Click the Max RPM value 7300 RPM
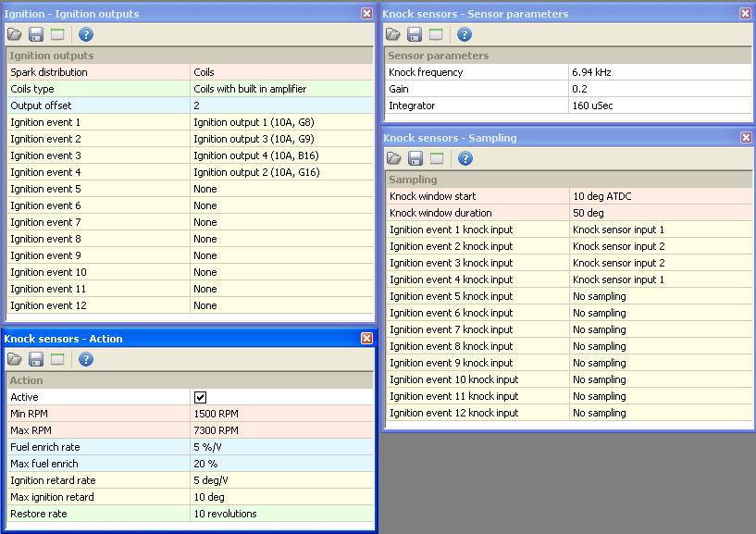Screen dimensions: 756x534 tap(281, 430)
